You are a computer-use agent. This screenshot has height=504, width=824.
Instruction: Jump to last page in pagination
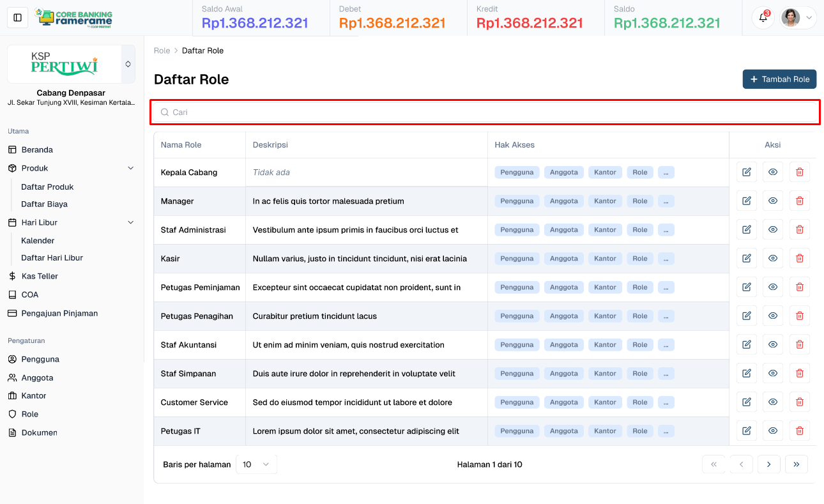pyautogui.click(x=796, y=464)
